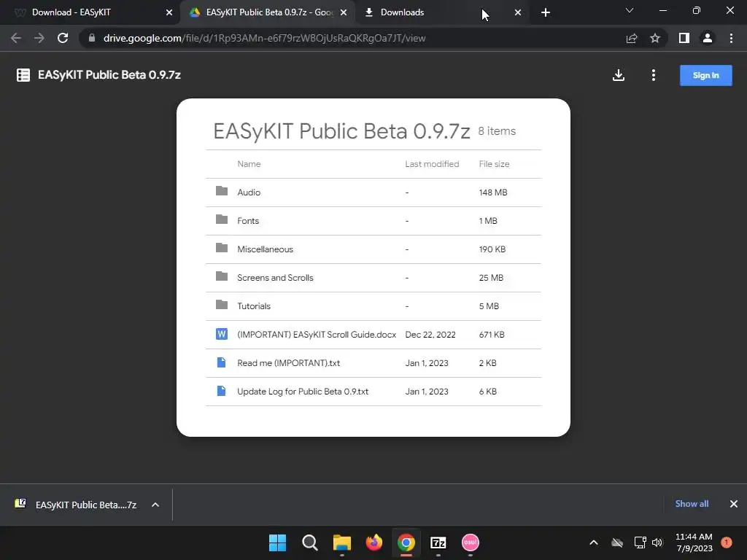Select the Fonts folder name
Screen dimensions: 747x560
pyautogui.click(x=248, y=221)
